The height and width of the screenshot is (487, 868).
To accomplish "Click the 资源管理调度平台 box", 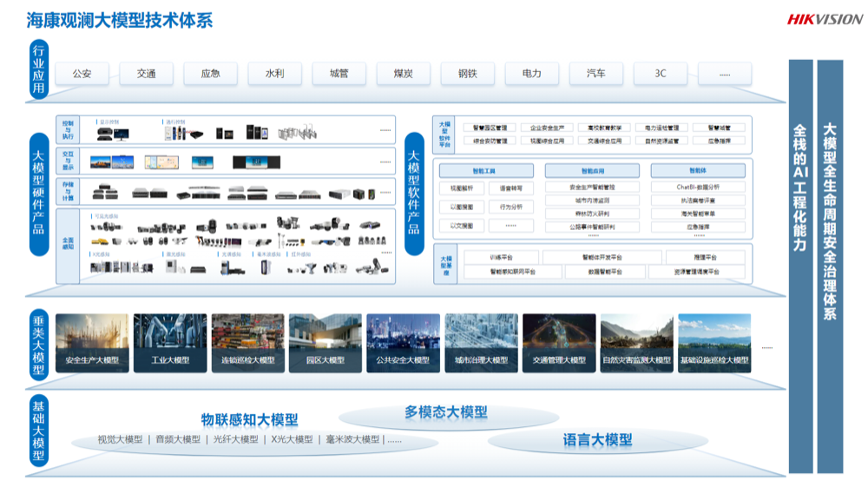I will tap(697, 272).
